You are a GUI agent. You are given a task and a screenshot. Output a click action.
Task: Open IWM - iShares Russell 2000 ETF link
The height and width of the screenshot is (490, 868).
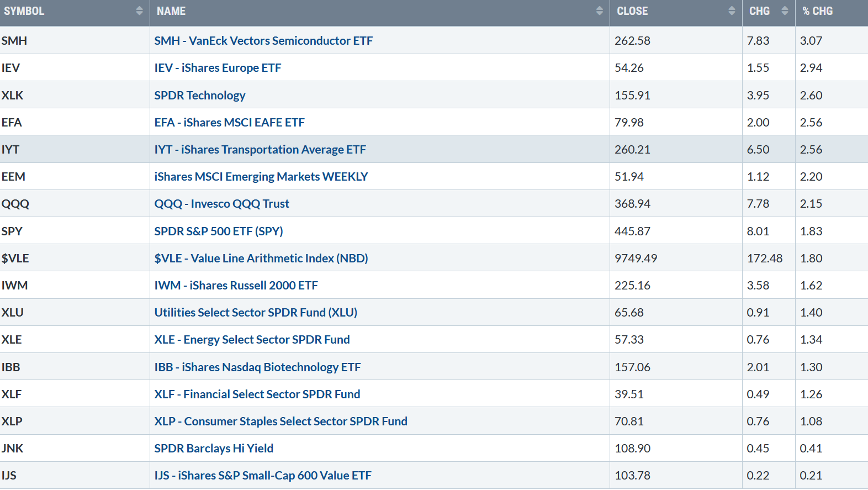tap(236, 286)
